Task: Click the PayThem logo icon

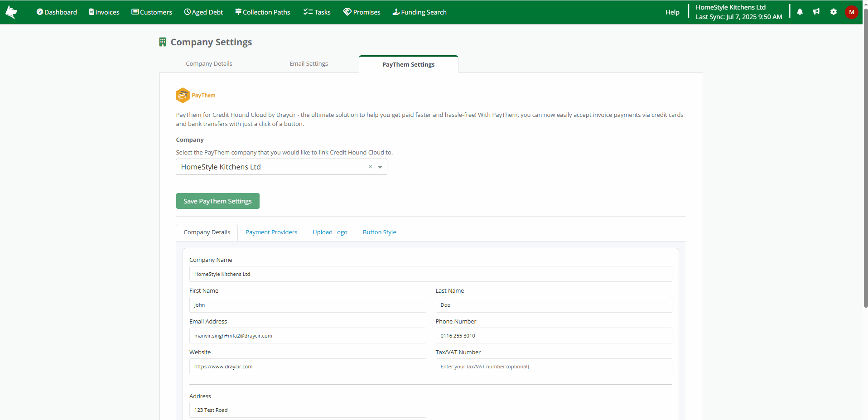Action: click(183, 95)
